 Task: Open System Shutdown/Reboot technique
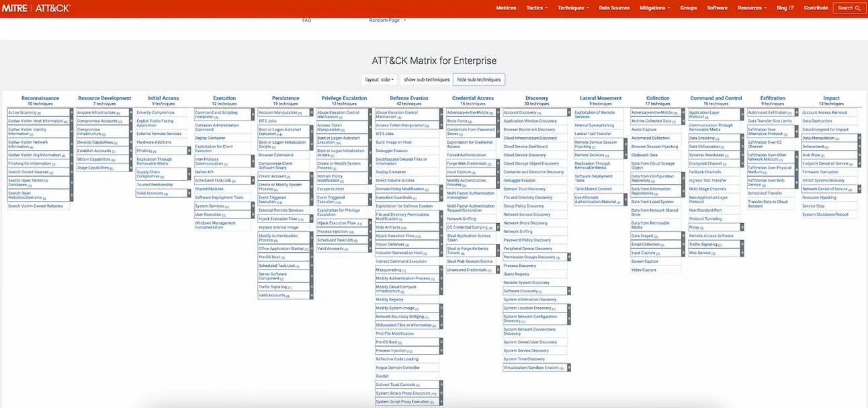[826, 214]
